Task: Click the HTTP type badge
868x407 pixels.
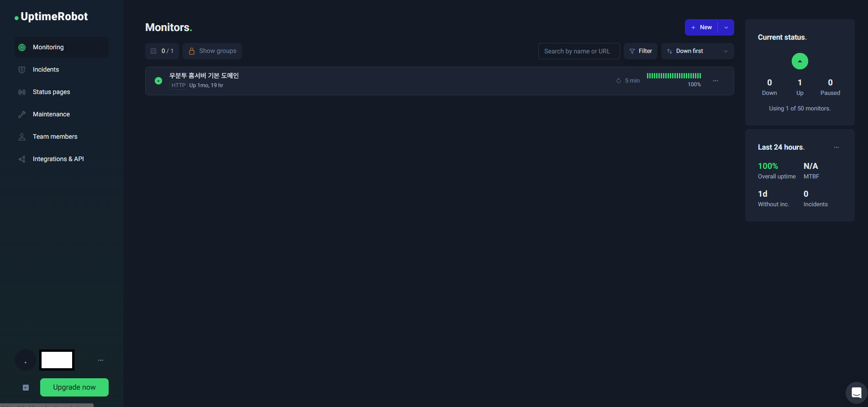Action: [x=179, y=85]
